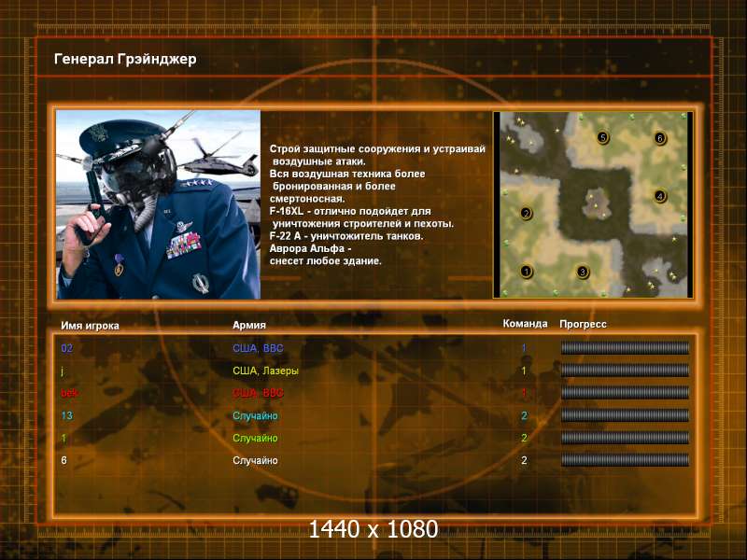Click 'Случайно' army for player 13
Screen dimensions: 747x560
click(255, 415)
